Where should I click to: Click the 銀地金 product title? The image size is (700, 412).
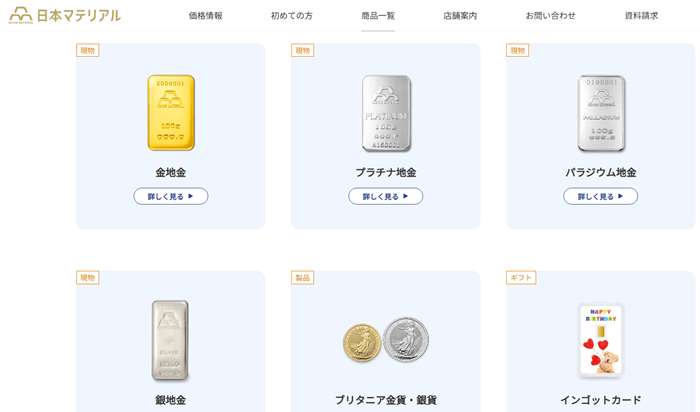click(x=171, y=400)
